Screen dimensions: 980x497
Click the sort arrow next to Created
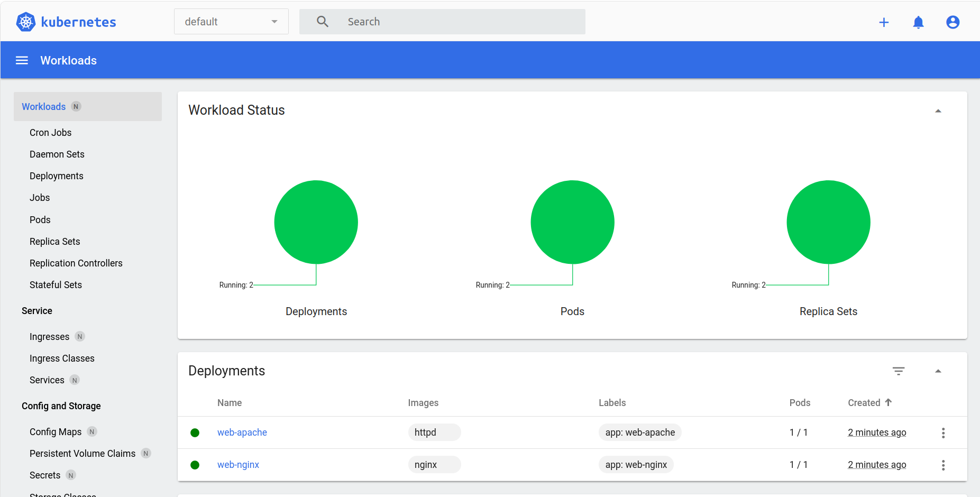pyautogui.click(x=889, y=402)
